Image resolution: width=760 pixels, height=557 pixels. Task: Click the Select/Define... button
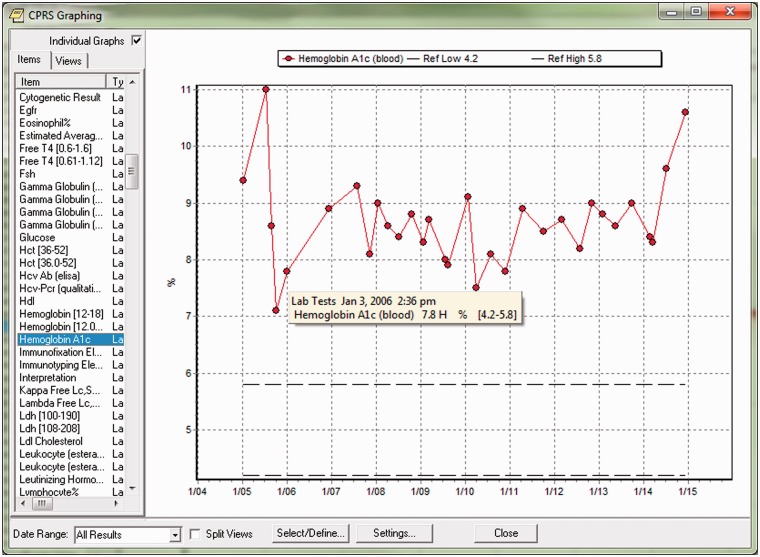click(311, 533)
